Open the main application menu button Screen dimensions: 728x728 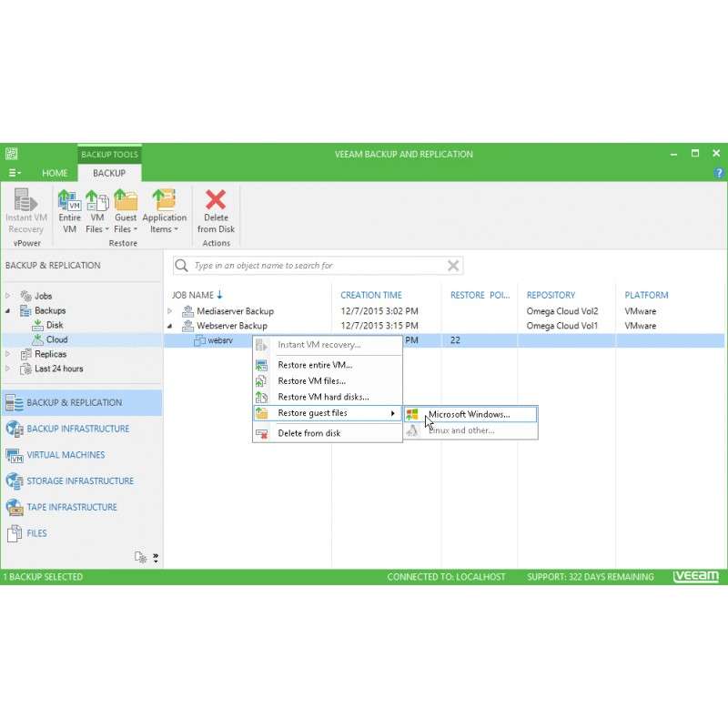(x=15, y=173)
